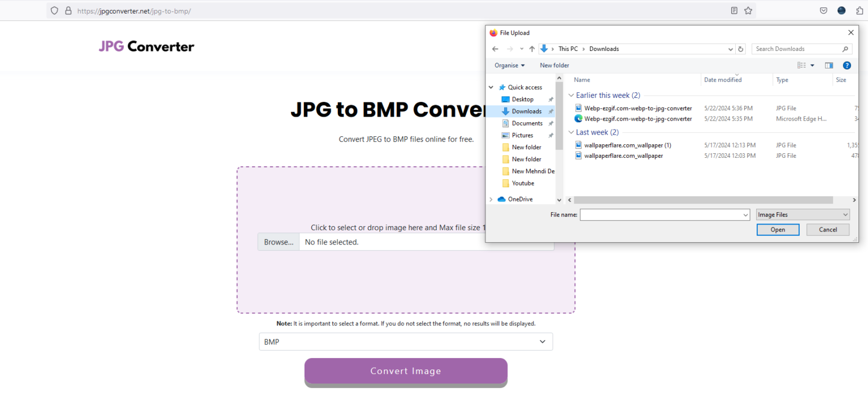868x413 pixels.
Task: Create a New folder in Downloads
Action: (x=554, y=66)
